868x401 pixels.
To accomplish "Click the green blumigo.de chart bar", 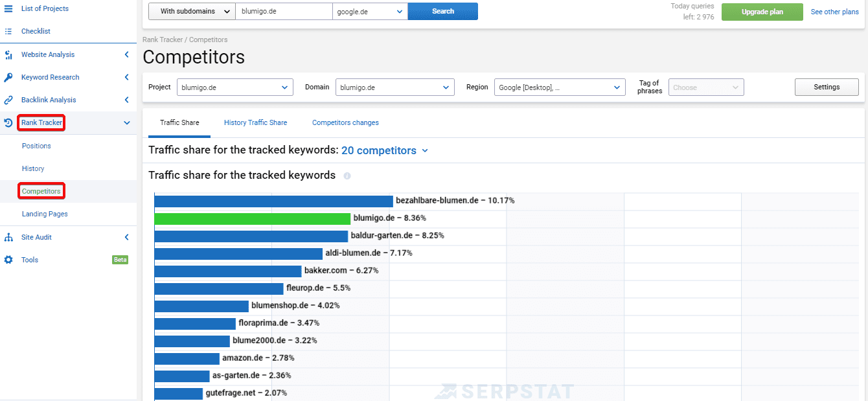I will click(253, 218).
